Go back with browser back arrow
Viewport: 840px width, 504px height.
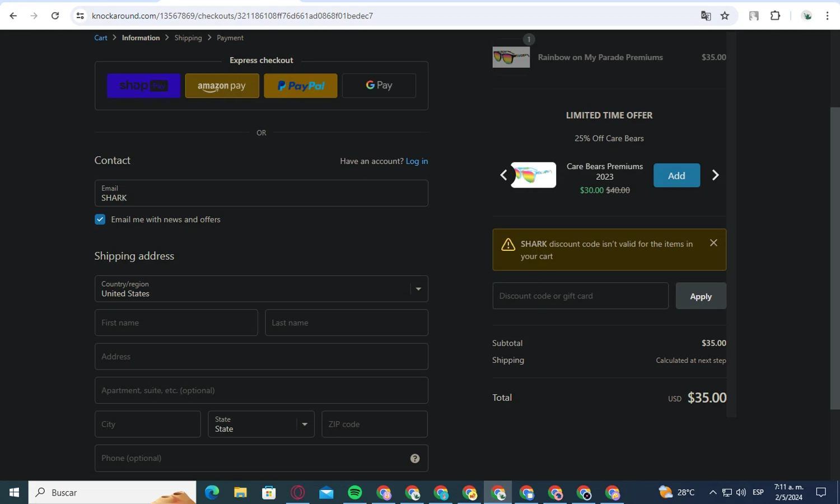coord(13,16)
